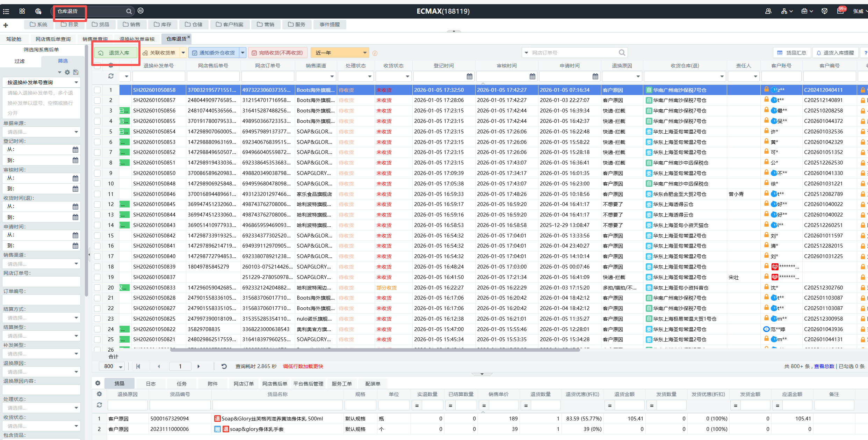
Task: Click 完结收货(不再收货) button
Action: [277, 53]
